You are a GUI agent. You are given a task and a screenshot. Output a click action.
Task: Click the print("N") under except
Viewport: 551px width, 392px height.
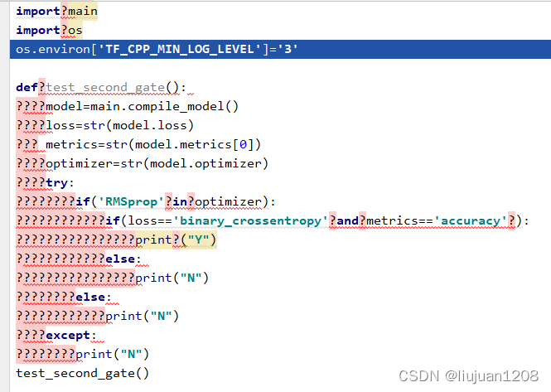coord(112,354)
